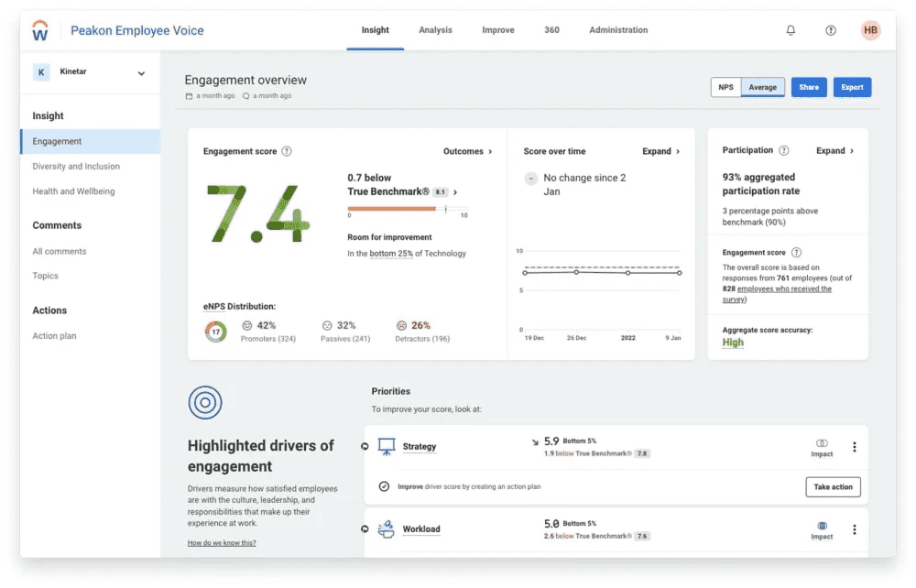Open the help question mark icon

(830, 29)
